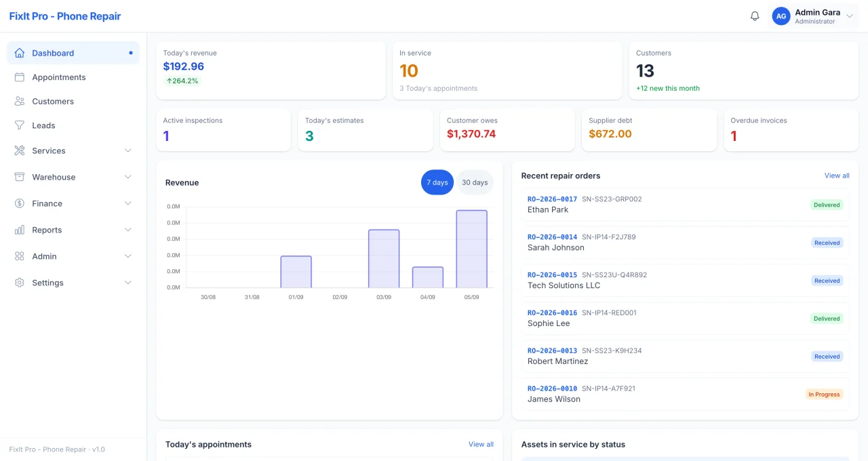This screenshot has width=868, height=461.
Task: Click the Warehouse box icon
Action: (20, 177)
